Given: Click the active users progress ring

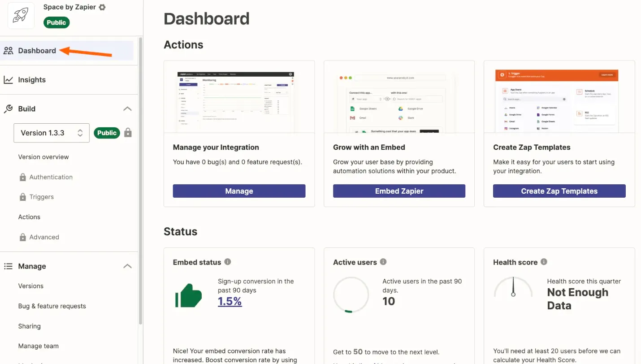Looking at the screenshot, I should coord(351,295).
